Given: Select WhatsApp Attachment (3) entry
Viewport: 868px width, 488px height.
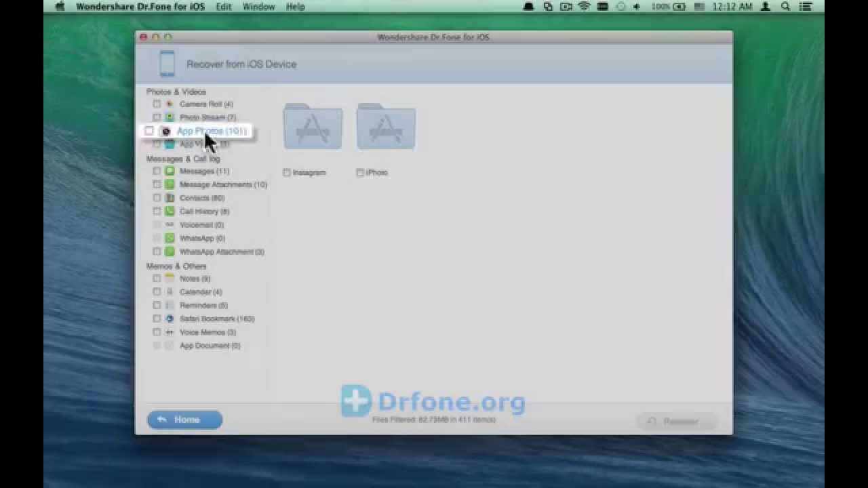Looking at the screenshot, I should tap(222, 251).
